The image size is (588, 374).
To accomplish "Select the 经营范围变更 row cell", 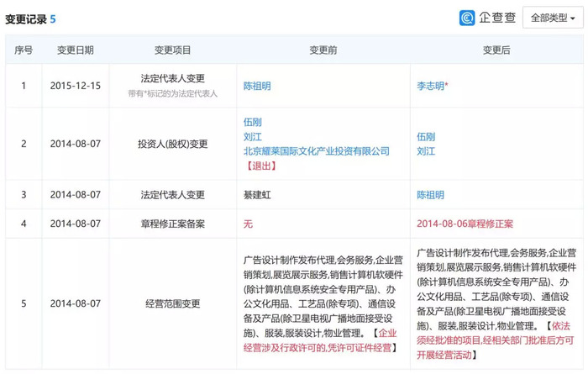I will (x=172, y=303).
